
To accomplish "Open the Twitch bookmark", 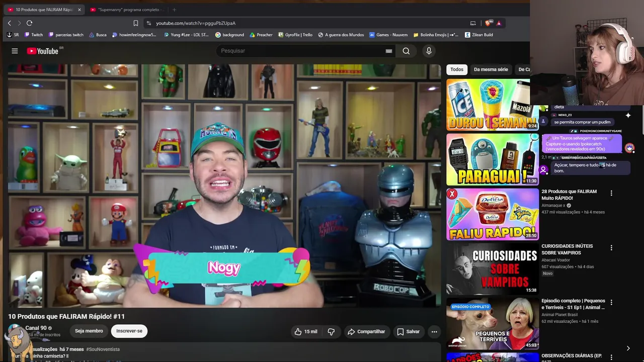I will pyautogui.click(x=34, y=35).
